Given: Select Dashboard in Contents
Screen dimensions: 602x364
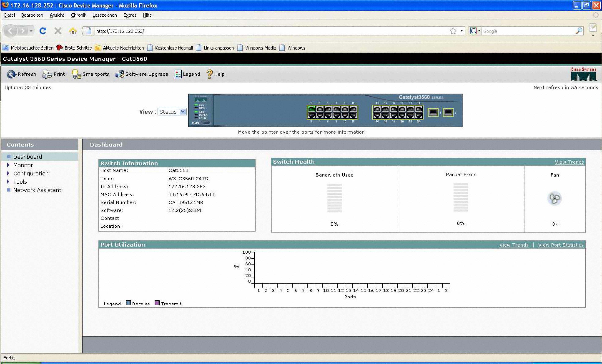Looking at the screenshot, I should coord(28,157).
